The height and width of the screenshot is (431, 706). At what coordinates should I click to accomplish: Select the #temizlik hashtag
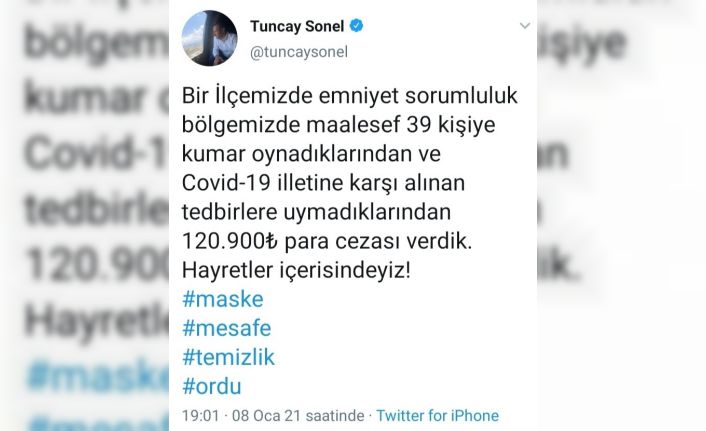228,357
